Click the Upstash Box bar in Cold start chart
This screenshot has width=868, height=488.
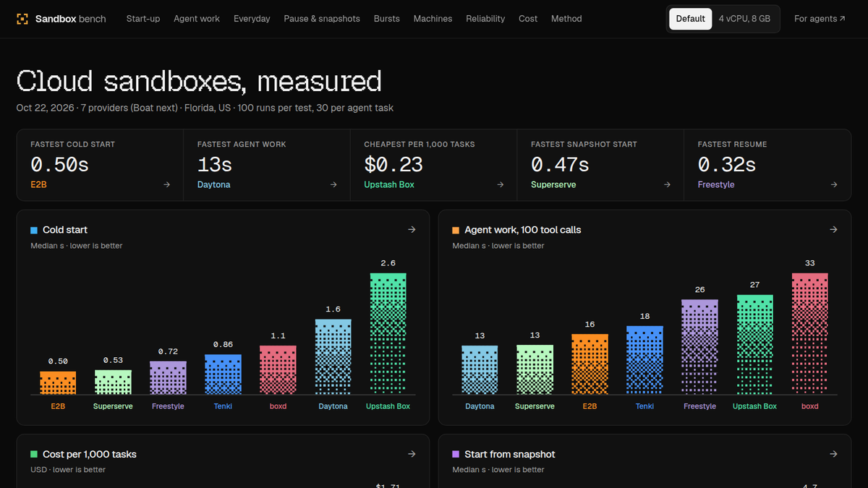point(388,333)
